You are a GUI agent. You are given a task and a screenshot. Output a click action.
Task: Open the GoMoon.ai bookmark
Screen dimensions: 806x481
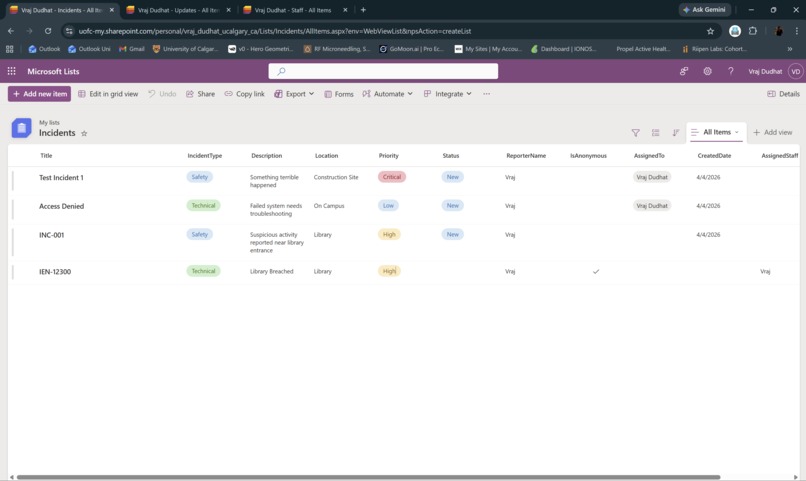411,49
